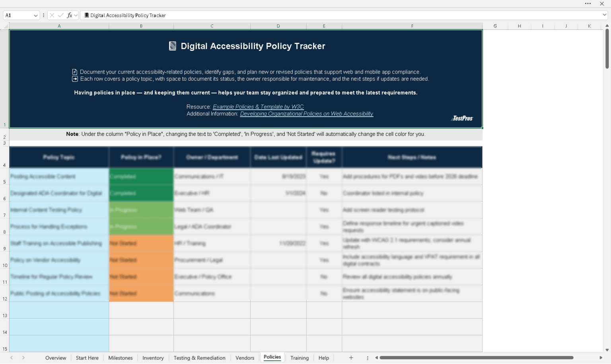
Task: Select column F header
Action: tap(412, 26)
